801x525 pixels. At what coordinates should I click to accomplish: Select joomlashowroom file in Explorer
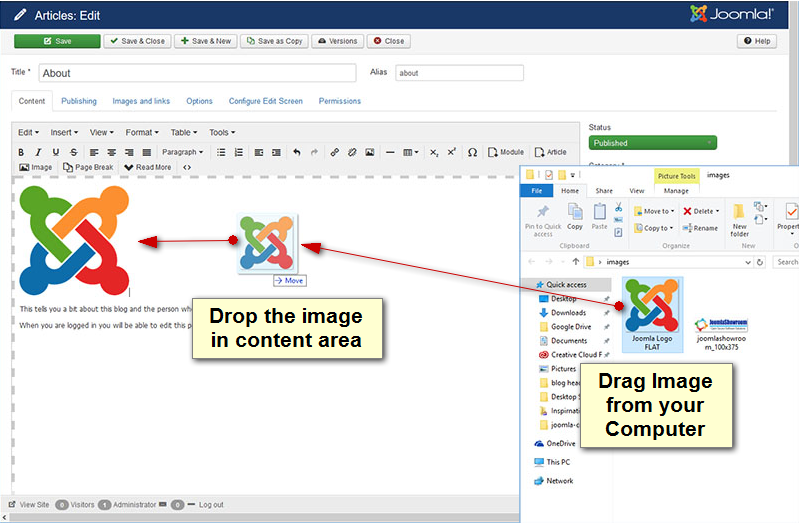721,333
